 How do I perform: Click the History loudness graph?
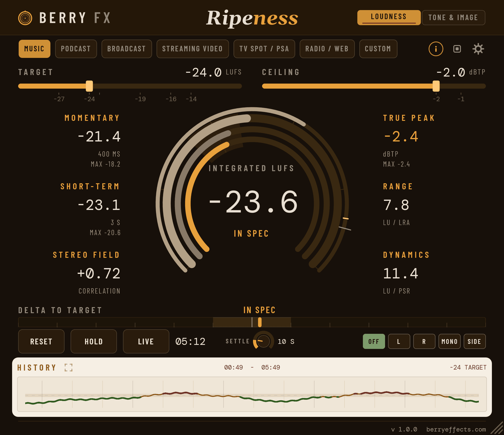coord(252,394)
